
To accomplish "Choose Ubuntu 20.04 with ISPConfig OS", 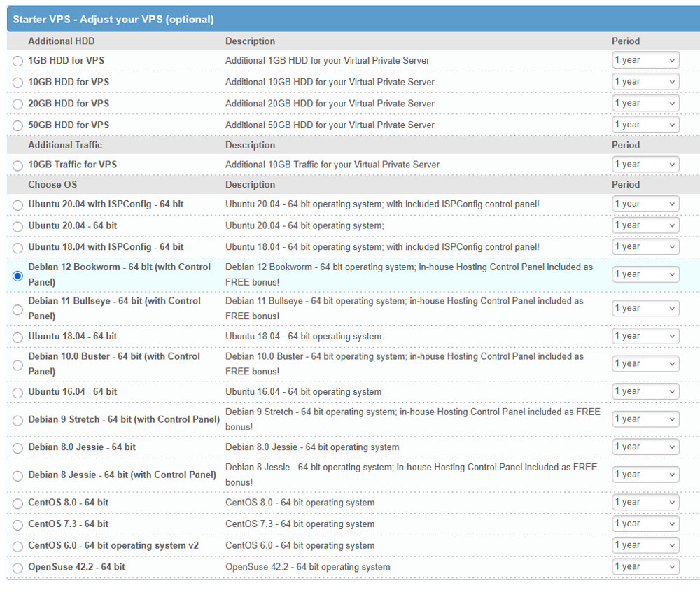I will click(17, 204).
